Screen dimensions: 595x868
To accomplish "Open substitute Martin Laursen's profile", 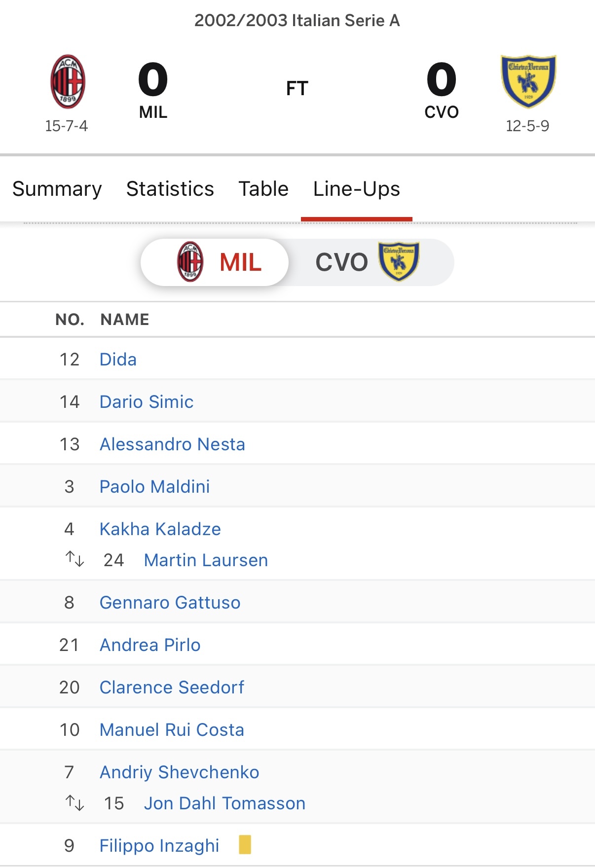I will tap(206, 560).
